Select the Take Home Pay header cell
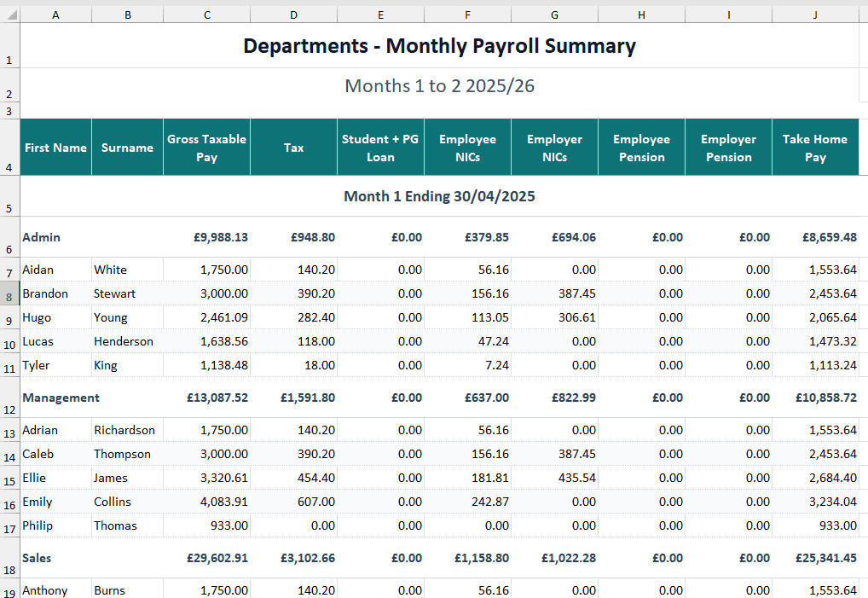The width and height of the screenshot is (868, 598). coord(815,148)
